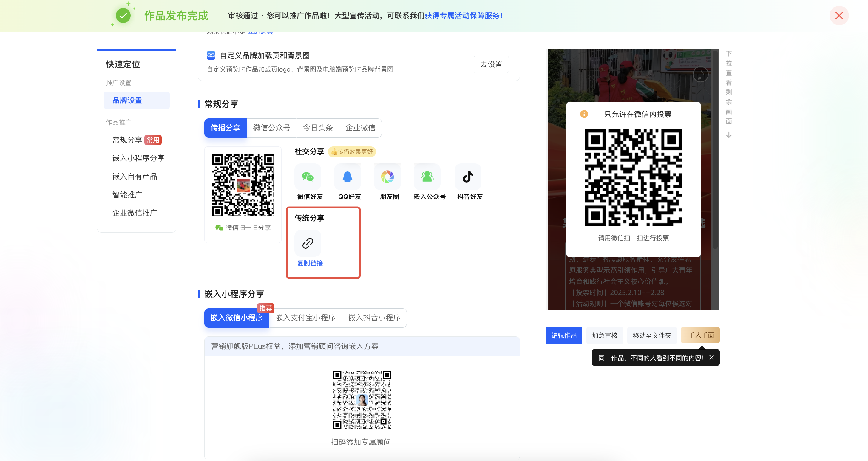
Task: Click the 传播效果更好 badge
Action: coord(352,152)
